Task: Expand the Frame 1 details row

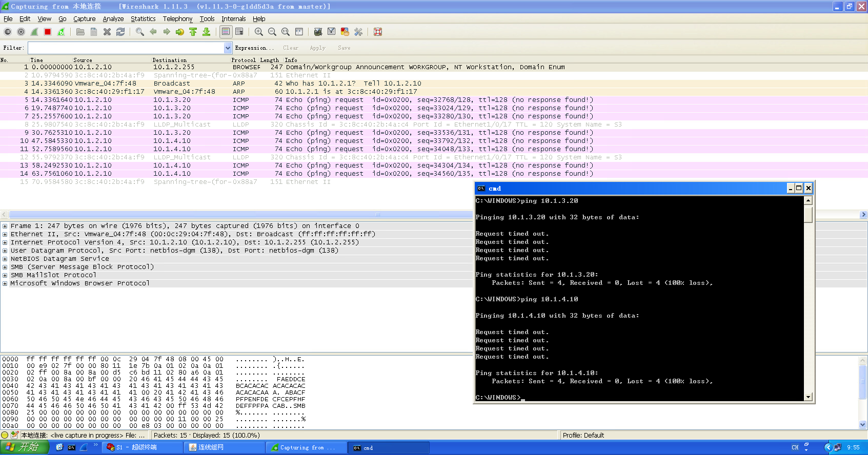Action: (5, 226)
